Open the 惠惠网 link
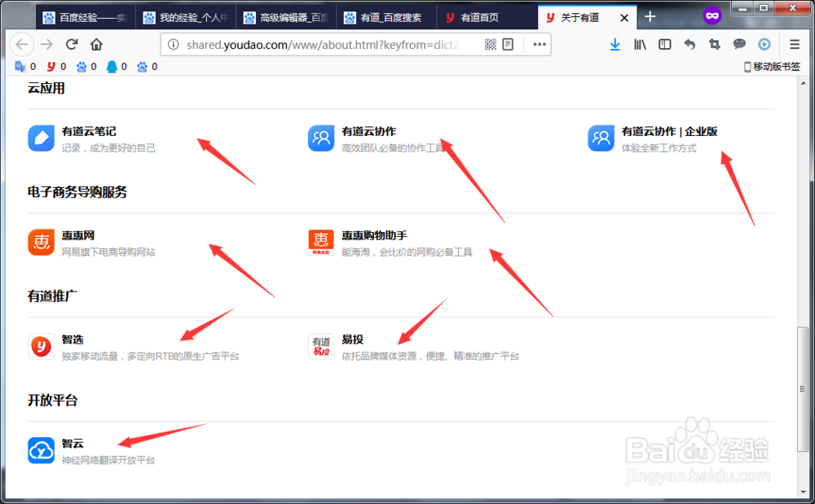 (x=78, y=235)
